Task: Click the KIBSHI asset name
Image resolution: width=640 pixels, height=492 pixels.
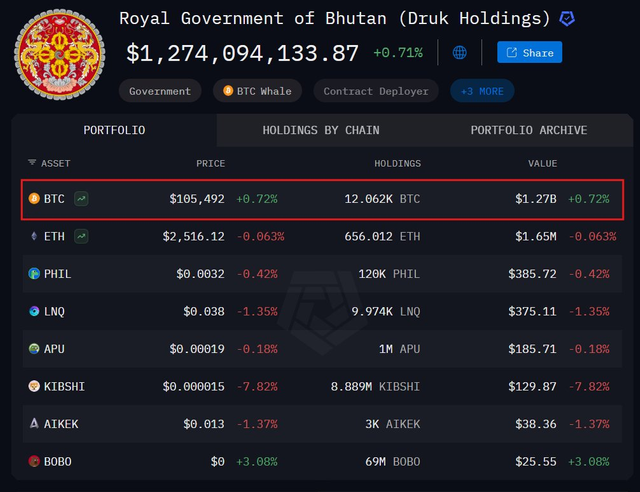Action: pos(64,386)
